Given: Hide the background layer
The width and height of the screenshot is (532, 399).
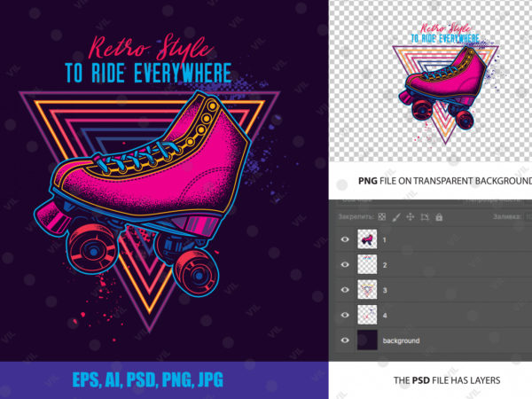Looking at the screenshot, I should pos(345,340).
